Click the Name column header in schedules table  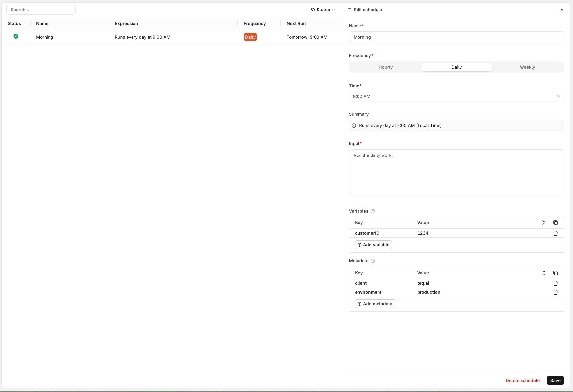[42, 24]
